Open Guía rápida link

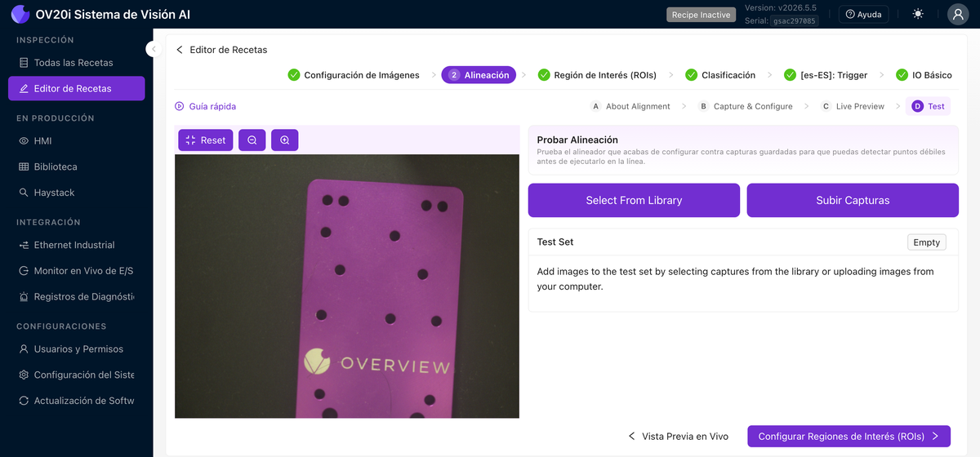[206, 106]
